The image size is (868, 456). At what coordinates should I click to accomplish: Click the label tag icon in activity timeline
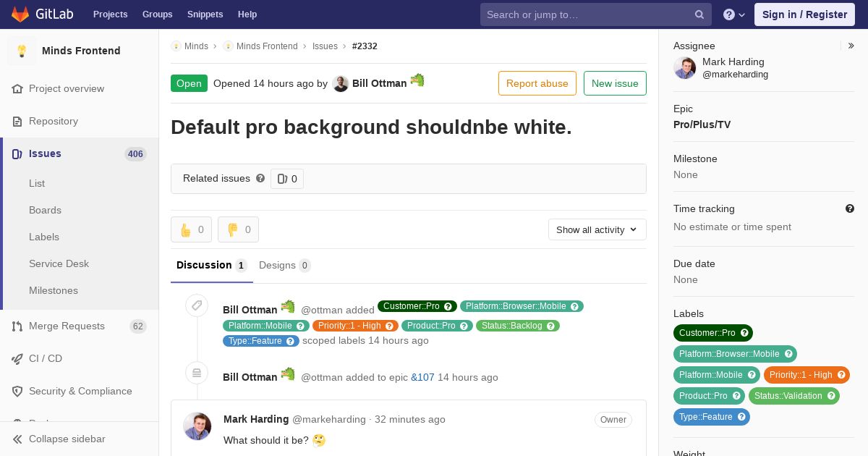tap(197, 305)
